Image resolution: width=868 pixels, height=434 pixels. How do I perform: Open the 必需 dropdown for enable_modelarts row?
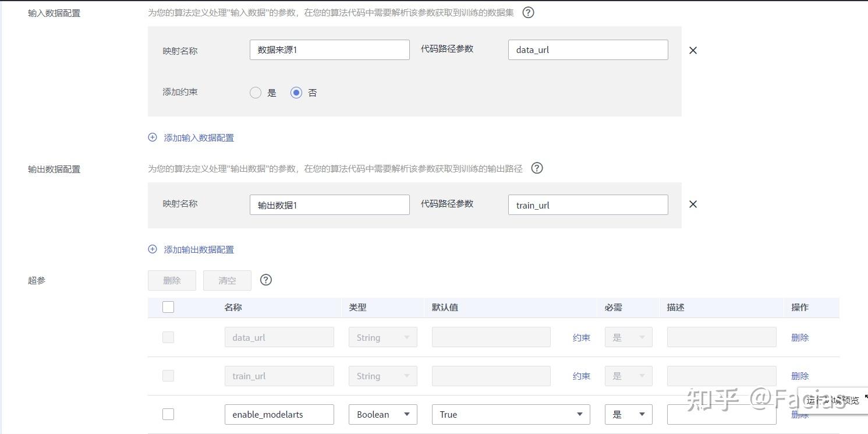click(x=628, y=414)
